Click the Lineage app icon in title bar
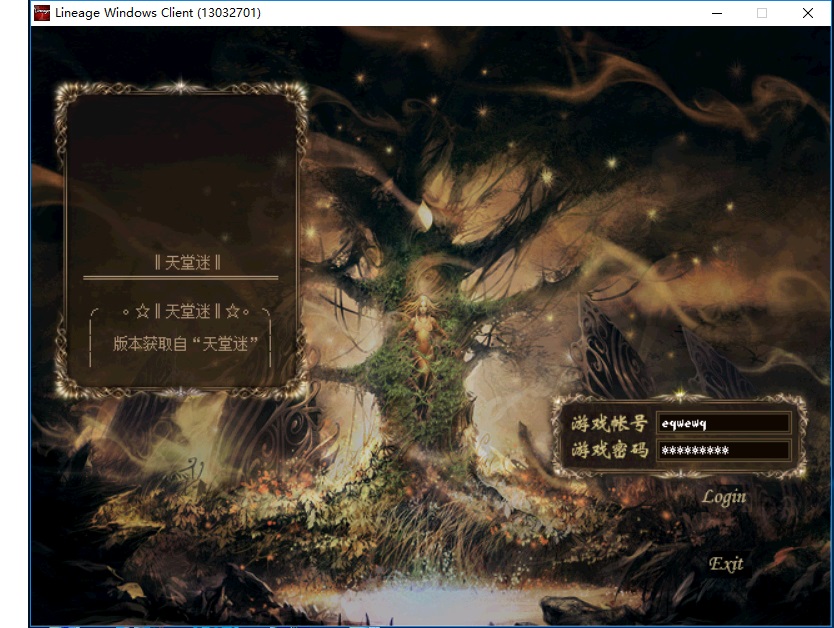The height and width of the screenshot is (628, 834). click(41, 13)
